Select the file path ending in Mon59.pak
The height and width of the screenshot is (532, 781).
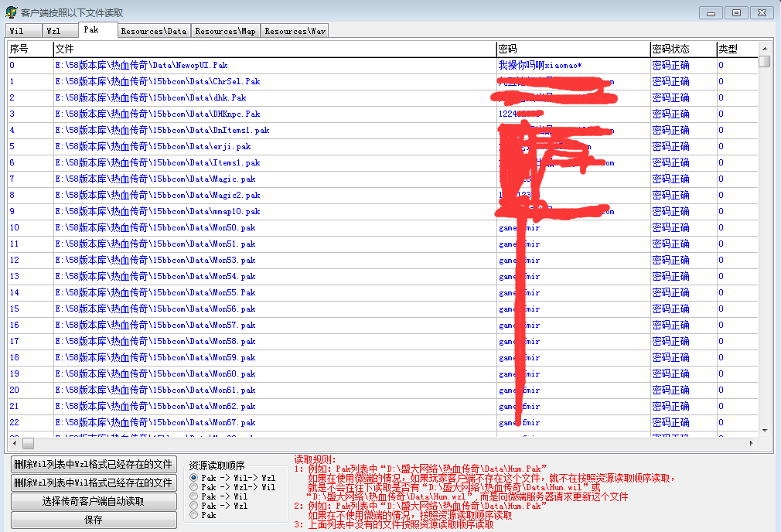click(x=155, y=358)
